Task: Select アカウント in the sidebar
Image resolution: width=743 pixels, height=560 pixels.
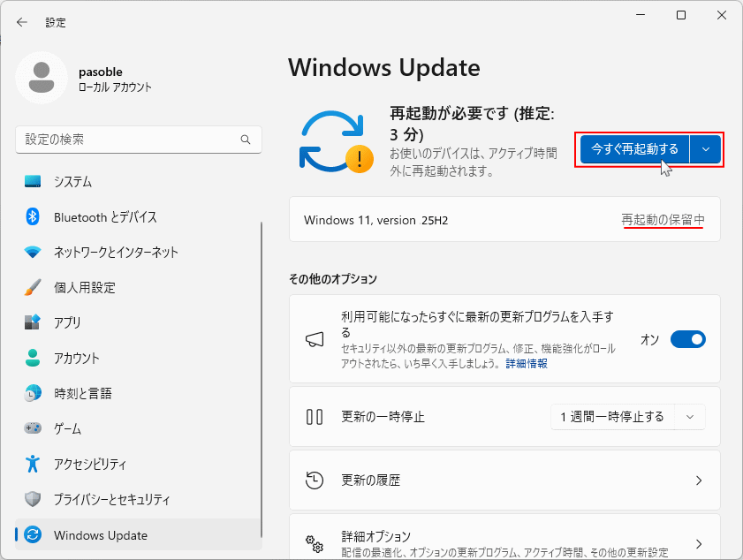Action: click(x=76, y=359)
